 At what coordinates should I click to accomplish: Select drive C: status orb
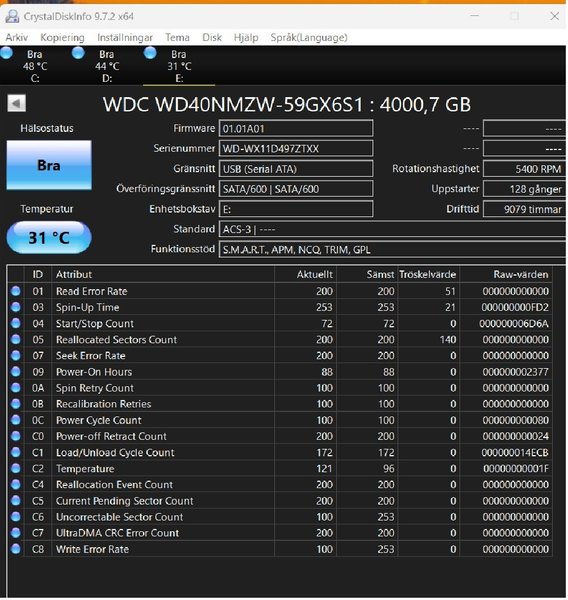point(6,52)
